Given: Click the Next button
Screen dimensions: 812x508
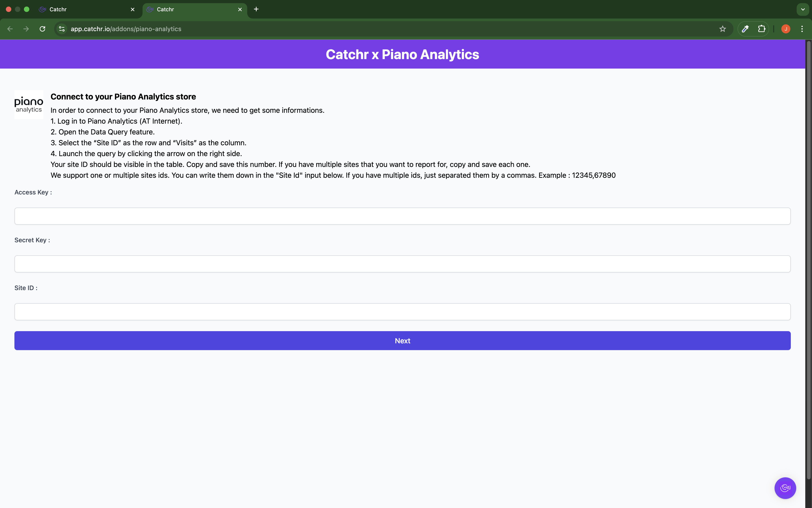Looking at the screenshot, I should click(x=402, y=341).
